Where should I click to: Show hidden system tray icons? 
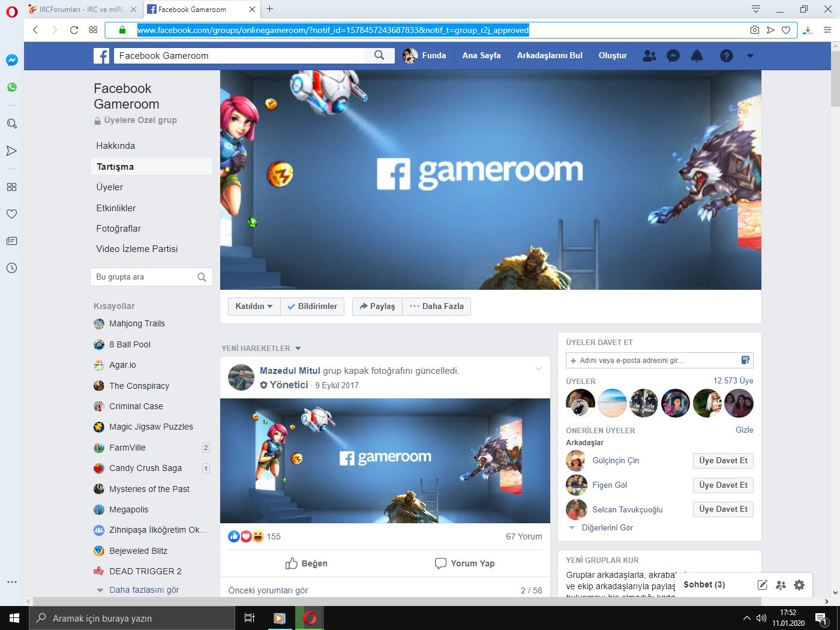(x=746, y=618)
